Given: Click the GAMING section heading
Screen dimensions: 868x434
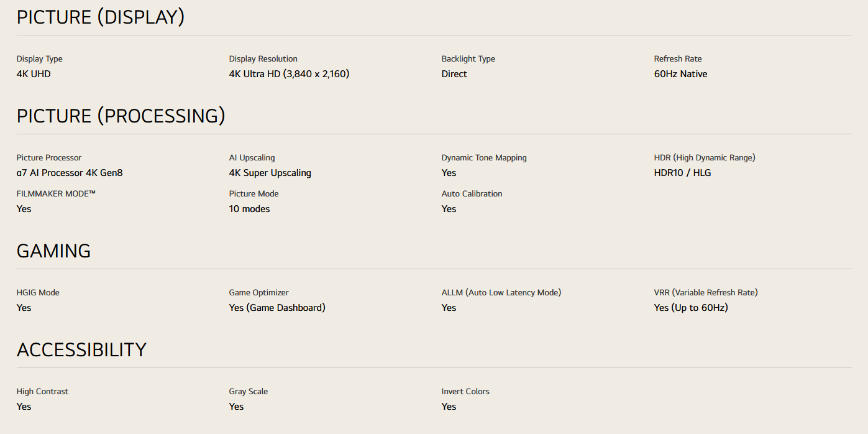Looking at the screenshot, I should tap(53, 251).
